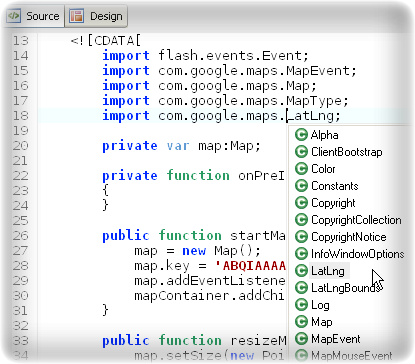Screen dimensions: 415x364
Task: Choose Copyright from the suggestions
Action: (333, 203)
